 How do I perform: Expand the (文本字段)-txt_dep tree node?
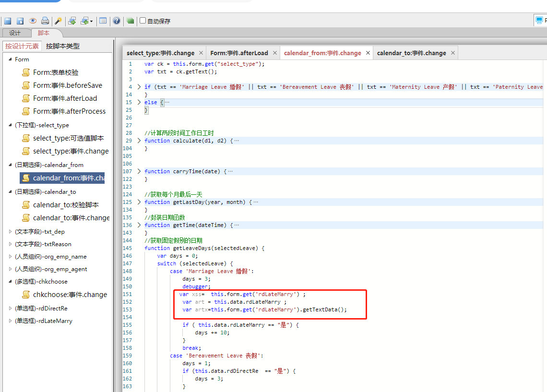(11, 231)
